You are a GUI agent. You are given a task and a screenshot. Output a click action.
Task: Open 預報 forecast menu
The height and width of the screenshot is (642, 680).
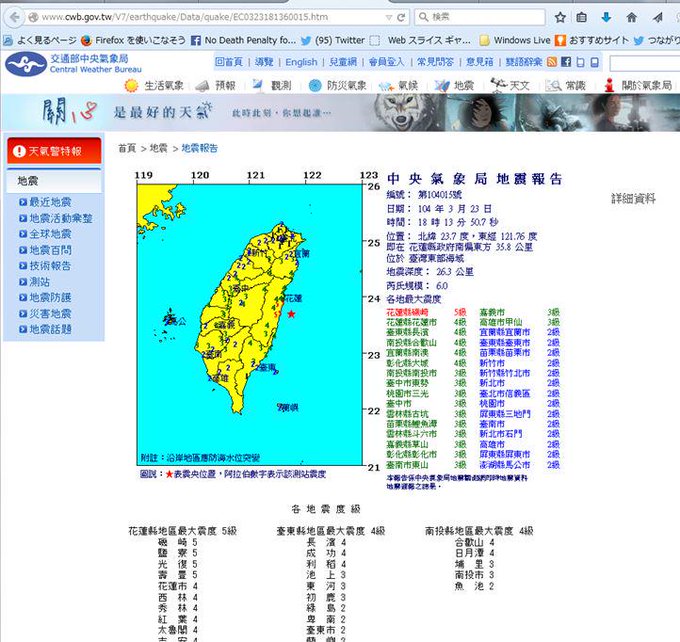click(x=215, y=85)
